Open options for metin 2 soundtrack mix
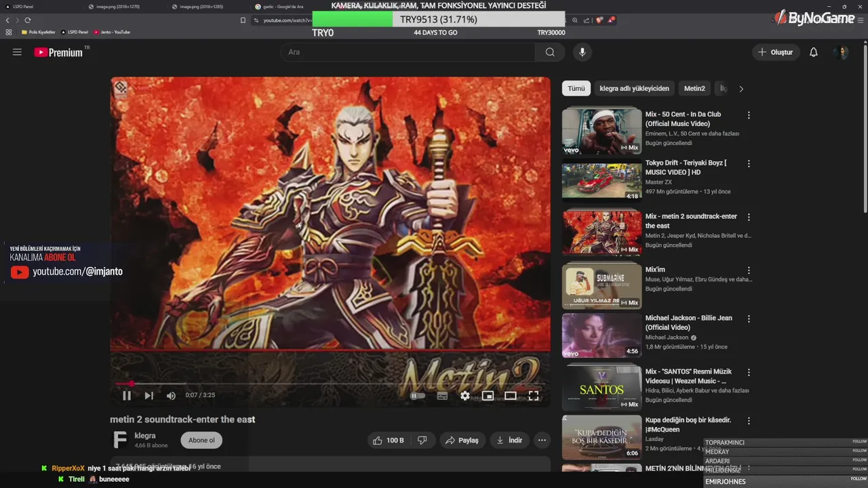The width and height of the screenshot is (868, 488). [749, 217]
